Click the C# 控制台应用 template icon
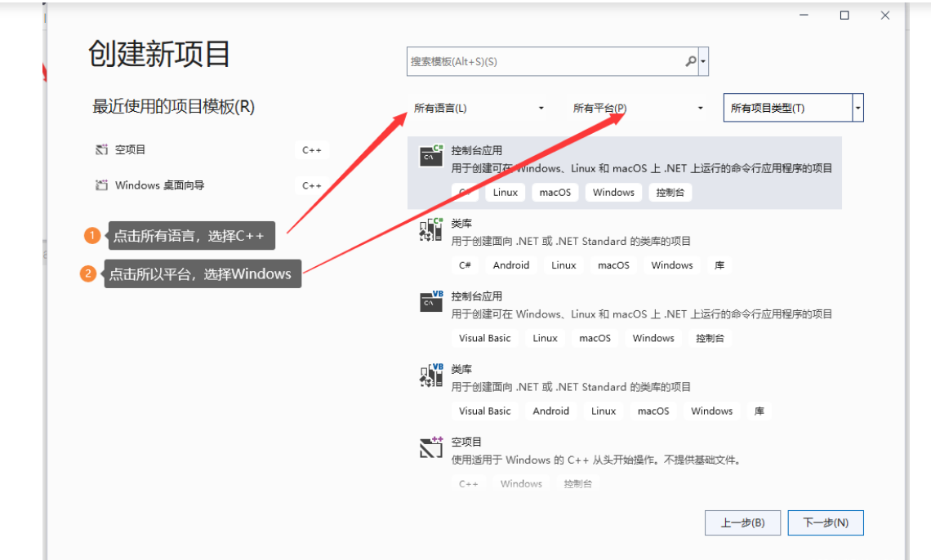Image resolution: width=931 pixels, height=560 pixels. pos(431,155)
